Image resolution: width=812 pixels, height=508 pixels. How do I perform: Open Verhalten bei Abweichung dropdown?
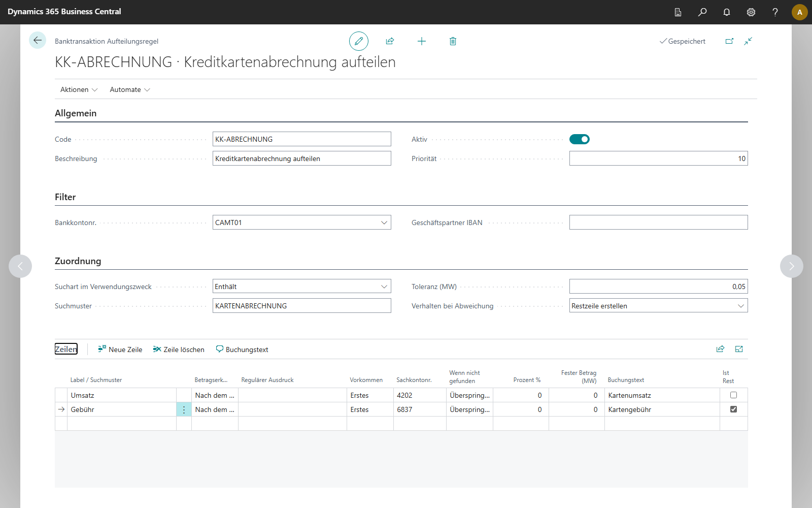pyautogui.click(x=740, y=306)
